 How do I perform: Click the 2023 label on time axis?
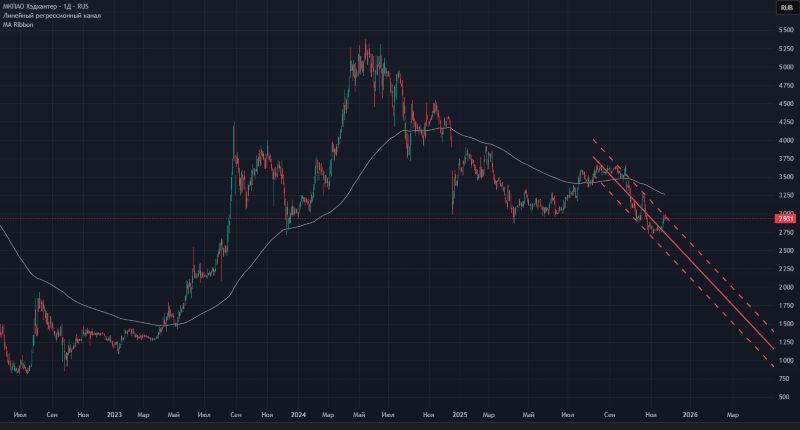click(114, 413)
